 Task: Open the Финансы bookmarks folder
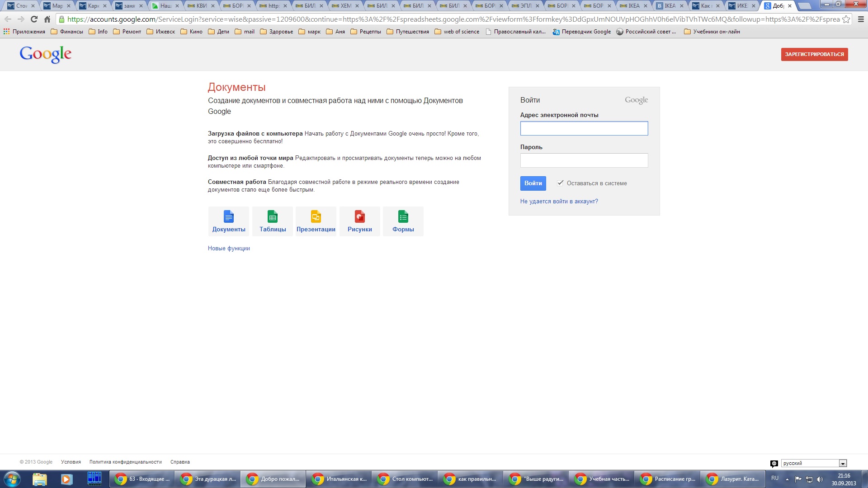(67, 32)
